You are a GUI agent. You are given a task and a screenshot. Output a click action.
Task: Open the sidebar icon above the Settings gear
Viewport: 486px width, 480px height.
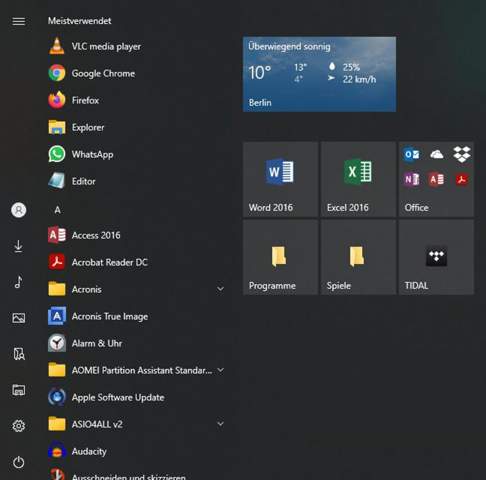(19, 390)
